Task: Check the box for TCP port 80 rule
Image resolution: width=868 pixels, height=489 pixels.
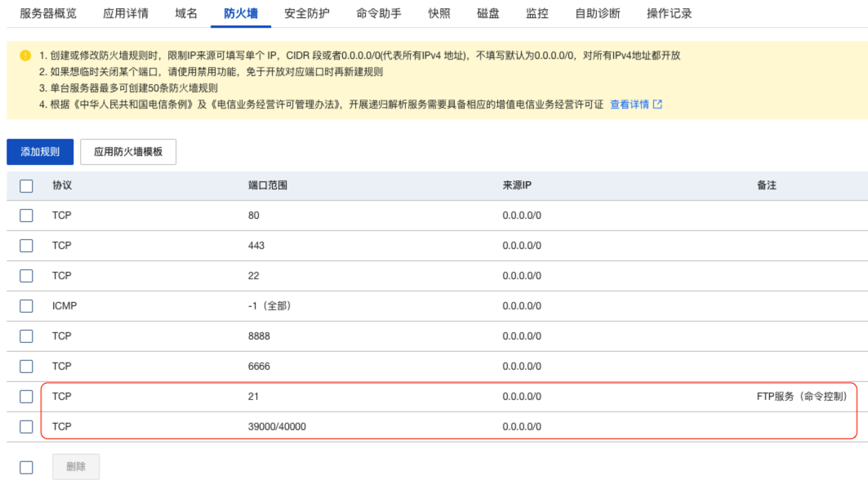Action: pos(26,216)
